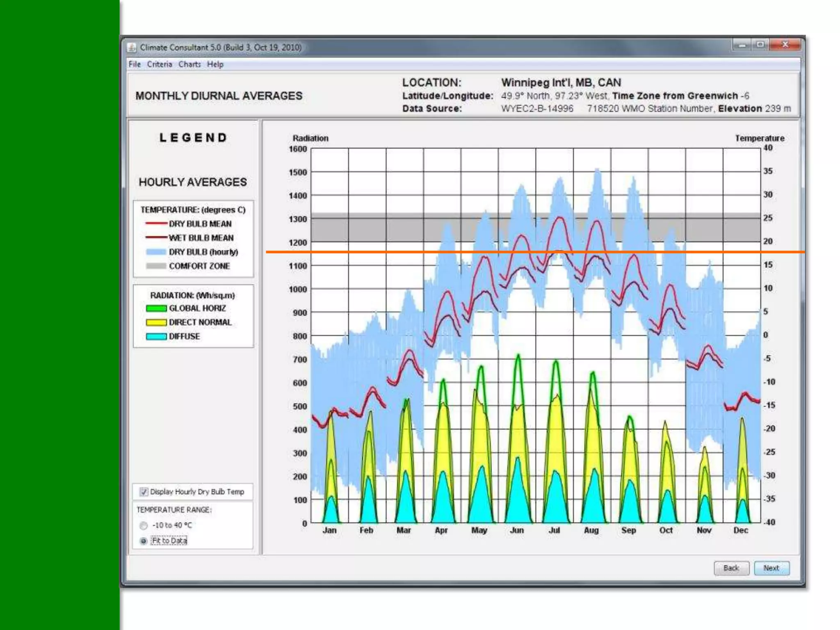Open the File menu
The width and height of the screenshot is (840, 630).
tap(135, 64)
